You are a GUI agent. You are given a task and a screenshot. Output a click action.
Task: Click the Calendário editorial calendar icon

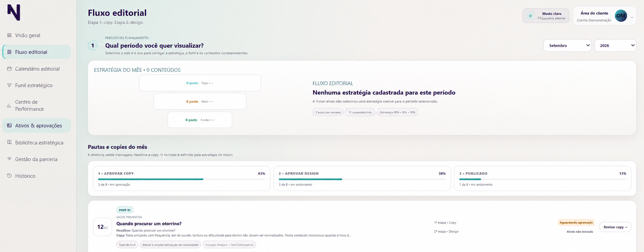pyautogui.click(x=9, y=69)
